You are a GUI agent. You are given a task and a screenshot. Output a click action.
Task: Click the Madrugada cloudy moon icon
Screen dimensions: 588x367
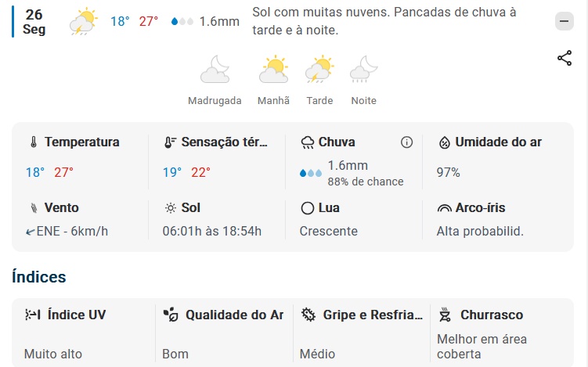coord(215,70)
